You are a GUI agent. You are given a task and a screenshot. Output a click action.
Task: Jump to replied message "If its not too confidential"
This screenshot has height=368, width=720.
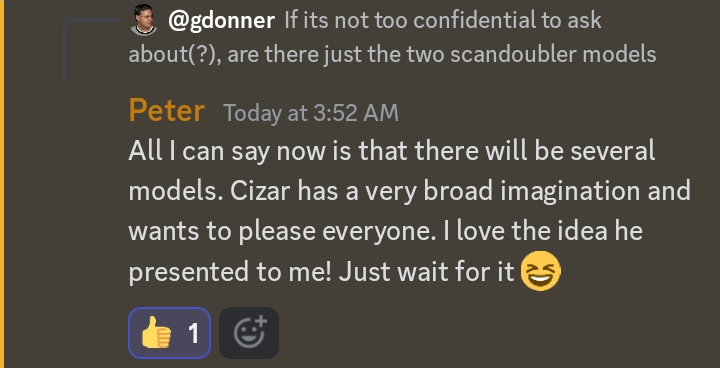(x=443, y=20)
